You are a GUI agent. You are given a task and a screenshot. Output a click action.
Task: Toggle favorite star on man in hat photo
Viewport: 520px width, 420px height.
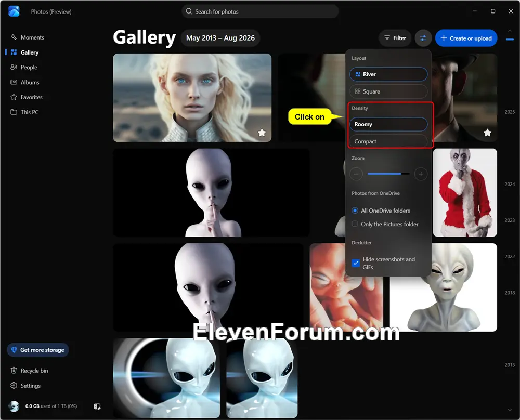tap(487, 133)
